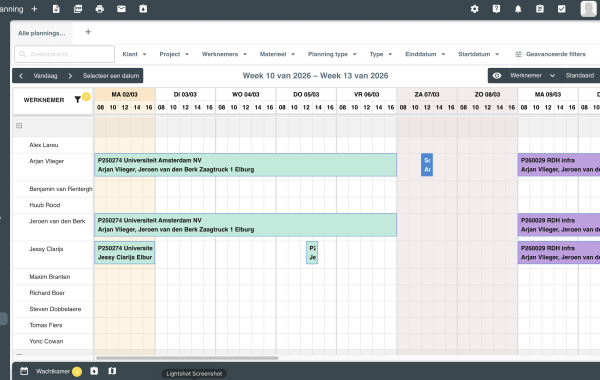Select employee Yoric Cowan
Screen dimensions: 600x380
[x=46, y=341]
